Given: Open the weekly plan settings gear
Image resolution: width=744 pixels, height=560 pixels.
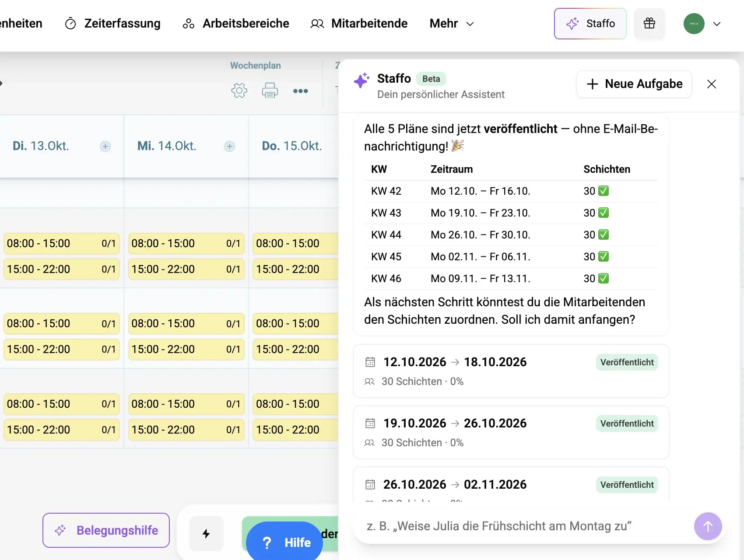Looking at the screenshot, I should [x=239, y=91].
